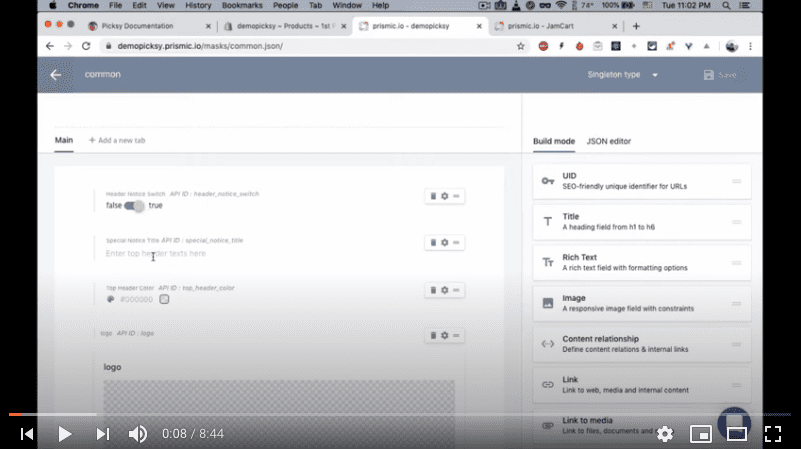Switch to Build mode tab
This screenshot has height=449, width=801.
554,141
